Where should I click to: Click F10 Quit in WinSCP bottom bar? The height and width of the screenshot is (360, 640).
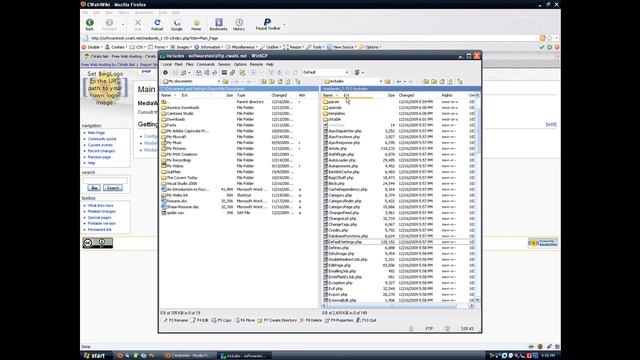click(x=366, y=320)
